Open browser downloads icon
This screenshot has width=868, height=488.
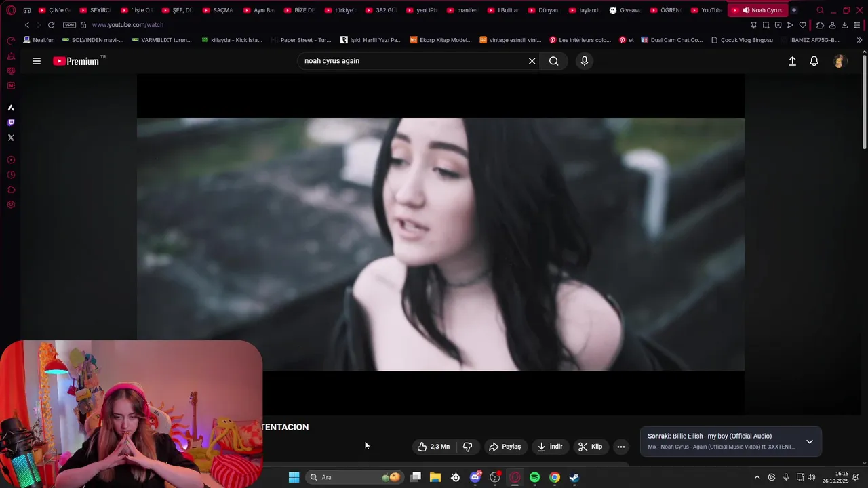click(844, 25)
